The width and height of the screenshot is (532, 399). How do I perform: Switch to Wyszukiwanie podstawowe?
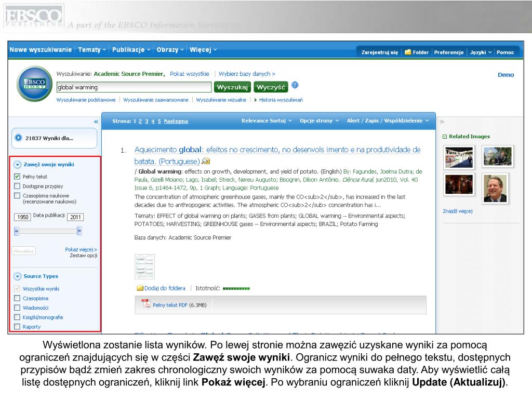(x=86, y=100)
